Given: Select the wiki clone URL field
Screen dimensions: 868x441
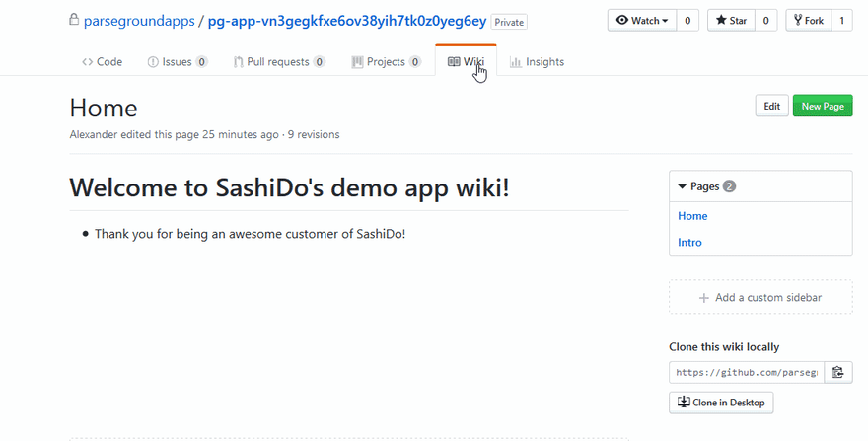Looking at the screenshot, I should pyautogui.click(x=747, y=372).
